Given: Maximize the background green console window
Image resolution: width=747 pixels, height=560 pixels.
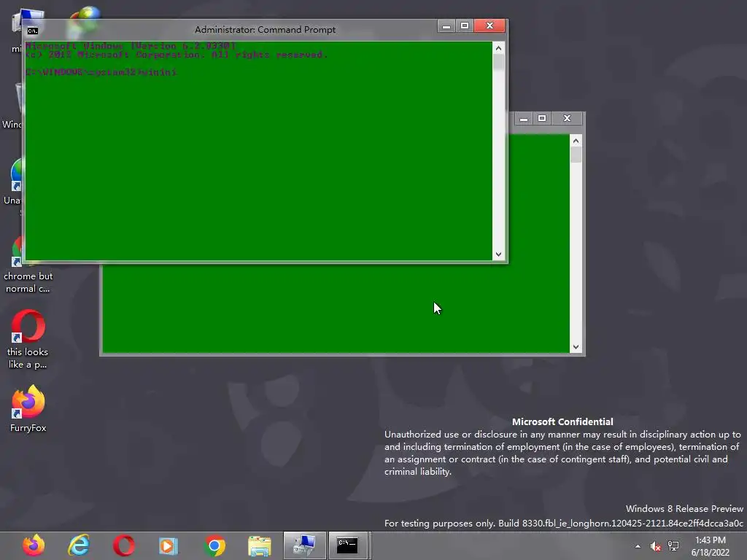Looking at the screenshot, I should coord(542,119).
